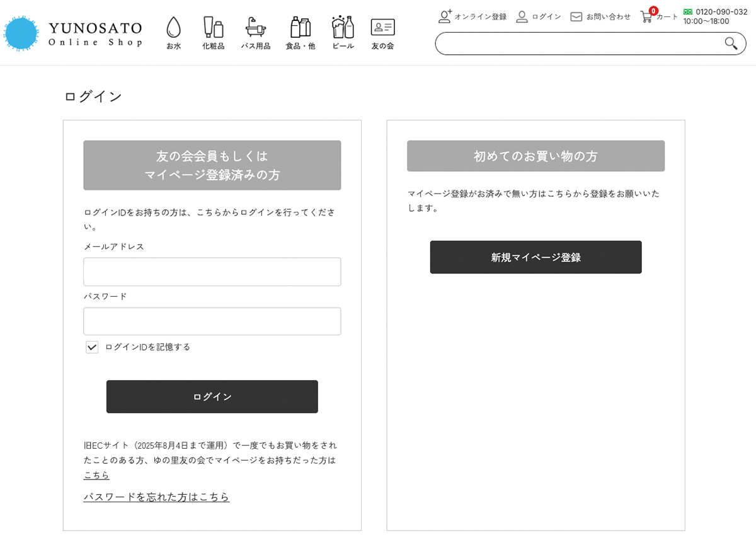Viewport: 756px width, 542px height.
Task: Focus the メールアドレス input field
Action: tap(212, 272)
